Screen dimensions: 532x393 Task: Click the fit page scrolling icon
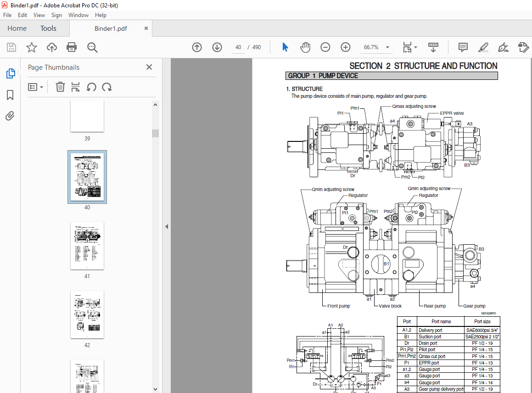click(x=407, y=47)
